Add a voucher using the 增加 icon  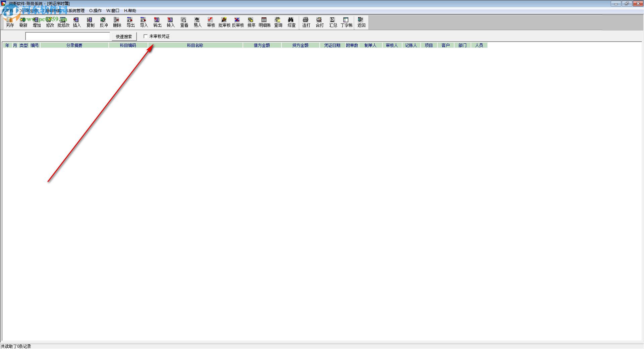(37, 22)
